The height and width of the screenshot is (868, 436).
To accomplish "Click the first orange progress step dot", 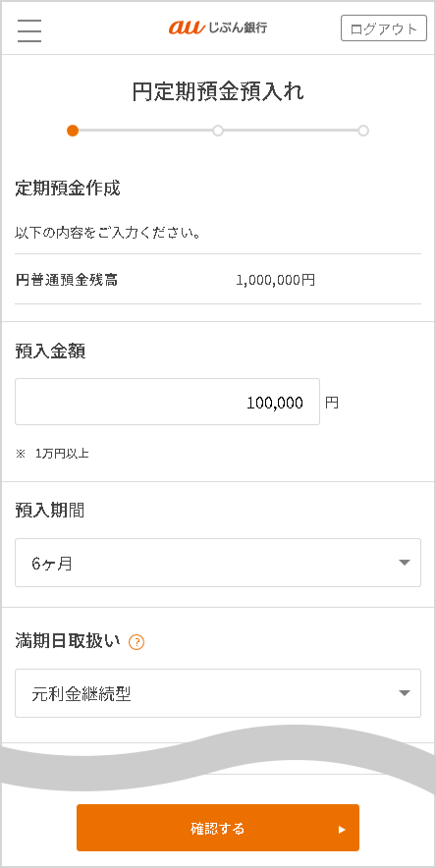I will [73, 131].
